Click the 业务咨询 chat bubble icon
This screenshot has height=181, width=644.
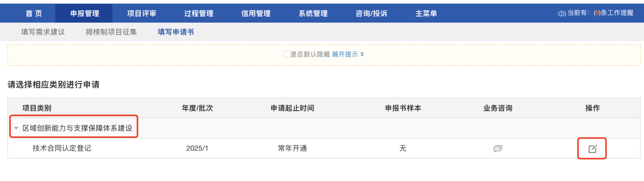pos(498,149)
